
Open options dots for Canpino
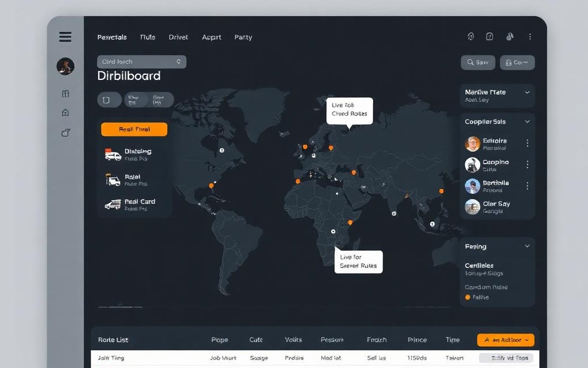[528, 164]
